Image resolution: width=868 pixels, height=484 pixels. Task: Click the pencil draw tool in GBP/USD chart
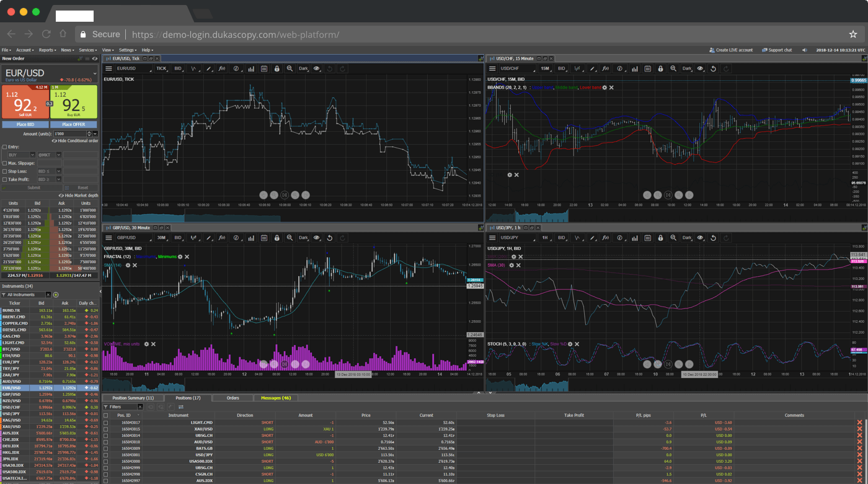[x=209, y=238]
